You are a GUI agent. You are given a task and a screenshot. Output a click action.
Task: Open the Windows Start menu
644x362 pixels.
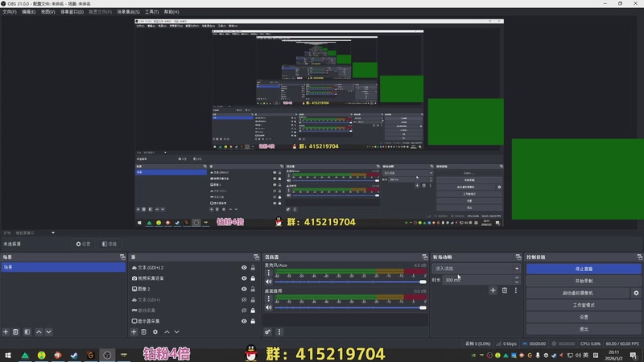(x=8, y=355)
